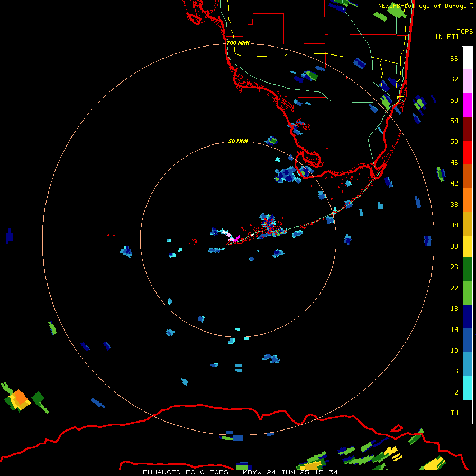Click the legend value '26'
The height and width of the screenshot is (476, 476).
pos(454,267)
